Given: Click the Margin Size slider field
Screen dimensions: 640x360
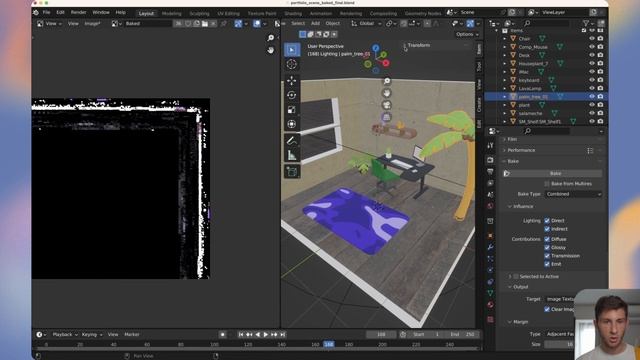Looking at the screenshot, I should click(559, 344).
